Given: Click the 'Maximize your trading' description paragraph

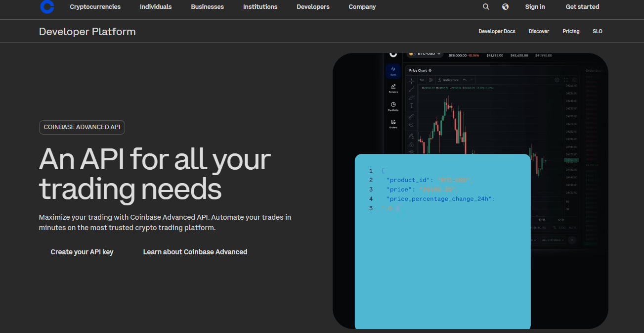Looking at the screenshot, I should pyautogui.click(x=165, y=223).
